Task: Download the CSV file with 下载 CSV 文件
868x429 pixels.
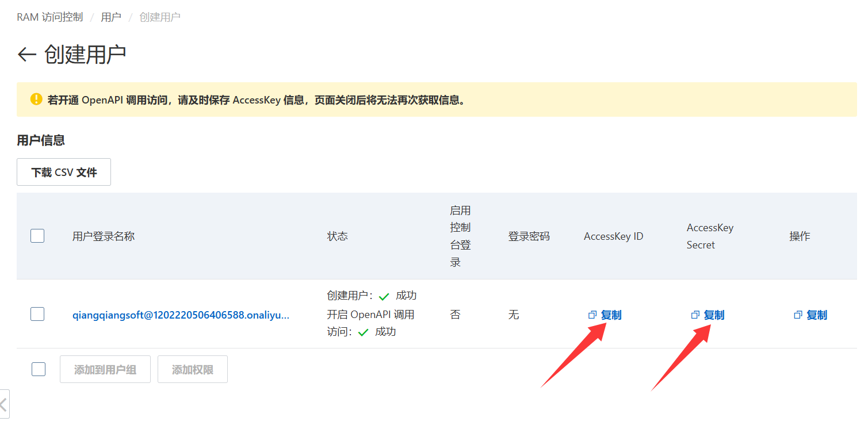Action: point(64,173)
